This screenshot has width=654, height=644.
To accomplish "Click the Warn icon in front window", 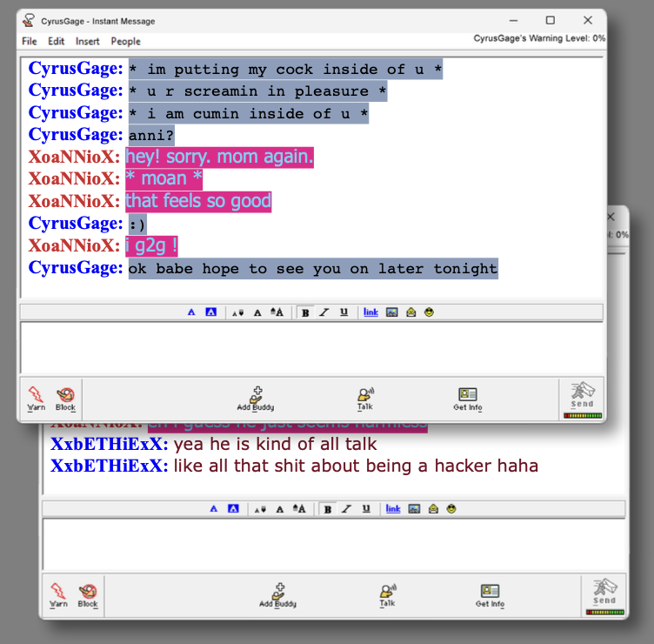I will [x=36, y=398].
